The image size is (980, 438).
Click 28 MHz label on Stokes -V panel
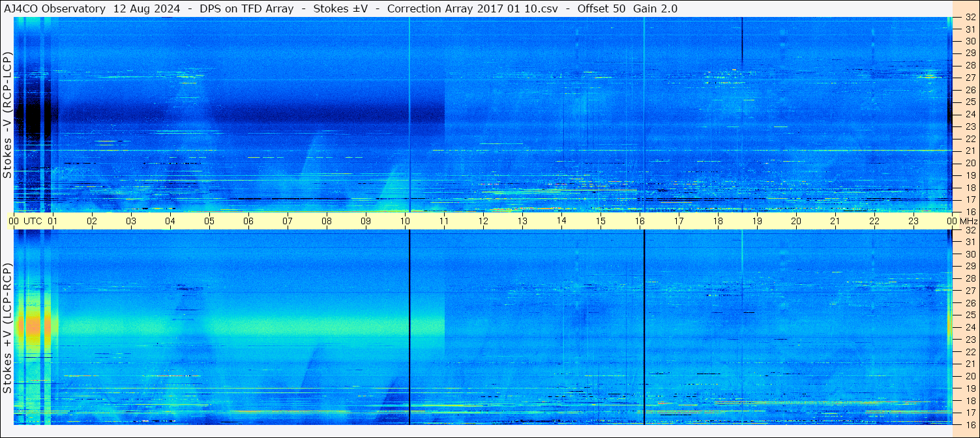[x=970, y=65]
